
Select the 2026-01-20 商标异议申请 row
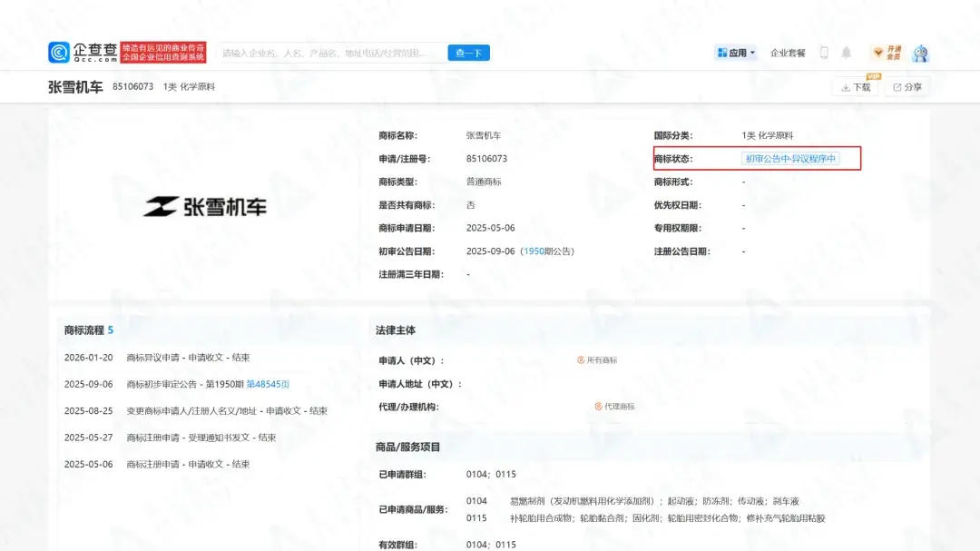157,358
